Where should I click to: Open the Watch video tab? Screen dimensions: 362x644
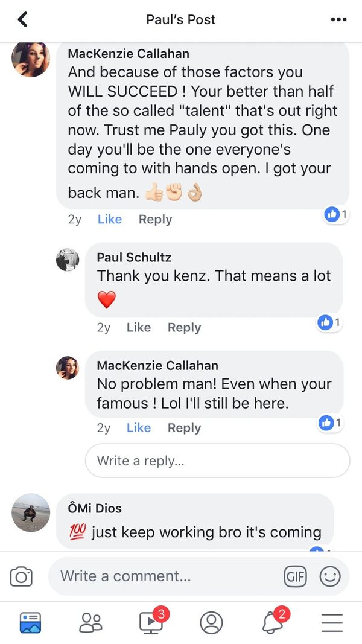[151, 622]
